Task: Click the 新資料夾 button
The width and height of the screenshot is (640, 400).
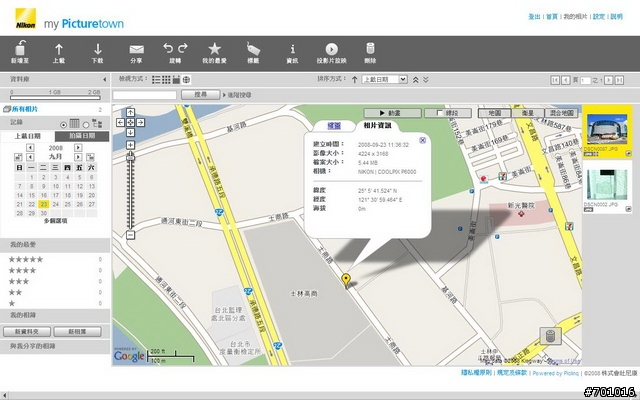Action: tap(27, 331)
